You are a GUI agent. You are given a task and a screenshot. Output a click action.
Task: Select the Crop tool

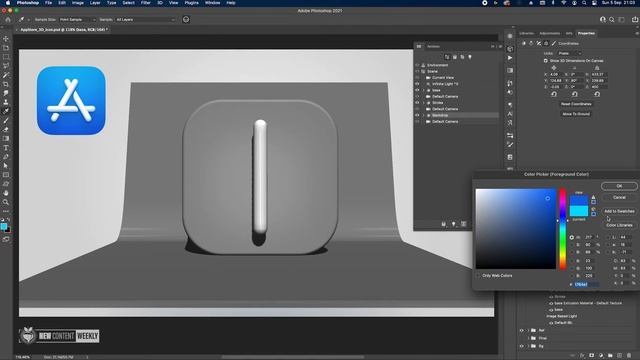click(x=6, y=84)
